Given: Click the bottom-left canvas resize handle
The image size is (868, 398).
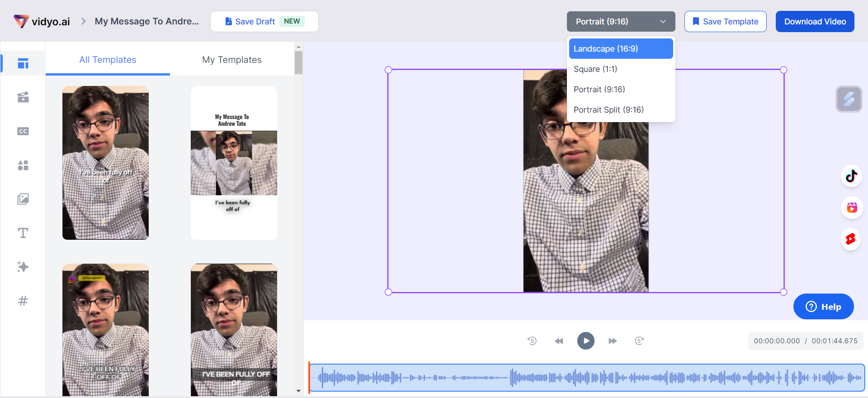Looking at the screenshot, I should tap(388, 292).
